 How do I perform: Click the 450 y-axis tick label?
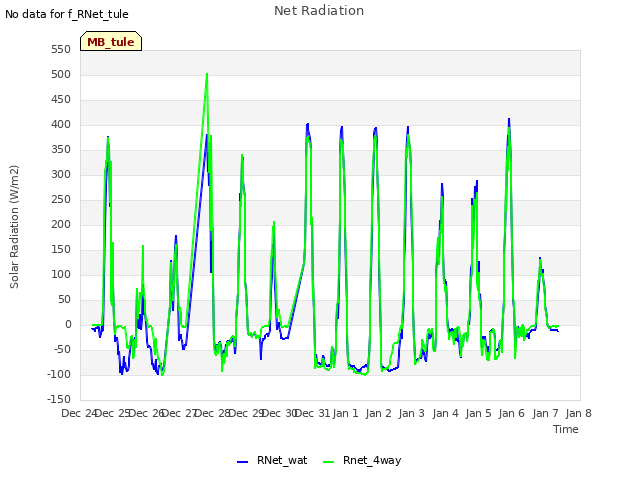(61, 99)
